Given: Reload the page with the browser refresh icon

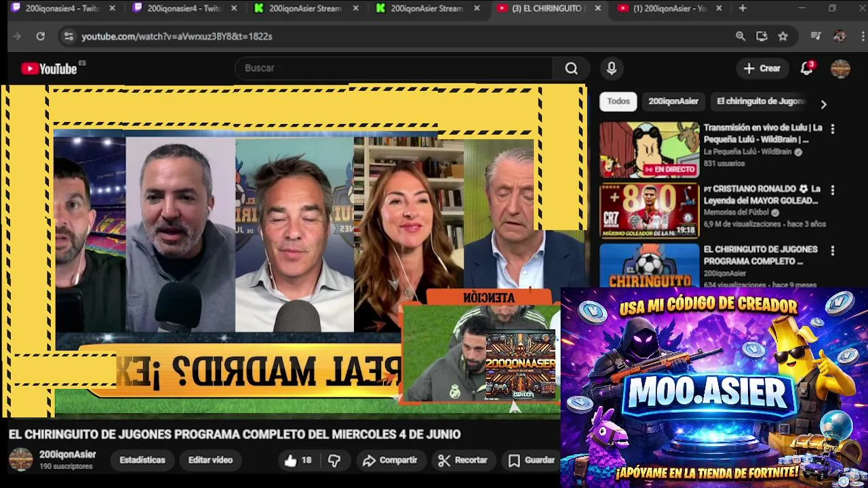Looking at the screenshot, I should pos(40,37).
